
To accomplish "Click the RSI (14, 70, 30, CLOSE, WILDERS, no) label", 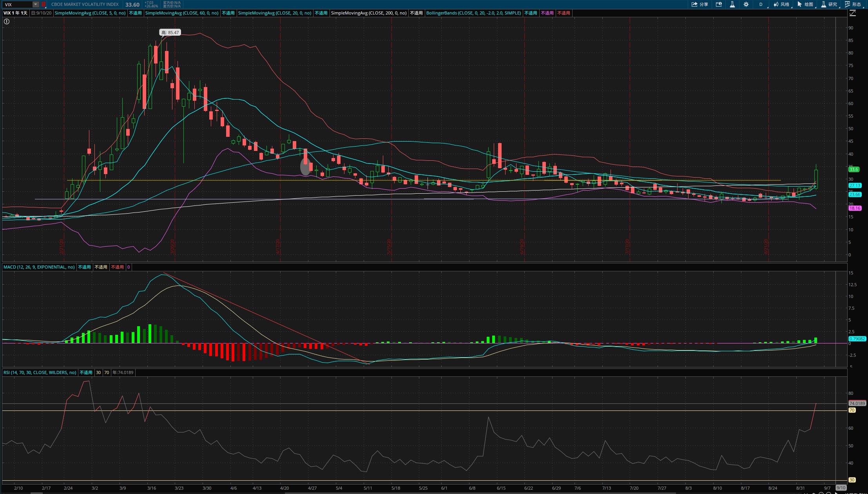I will coord(40,372).
